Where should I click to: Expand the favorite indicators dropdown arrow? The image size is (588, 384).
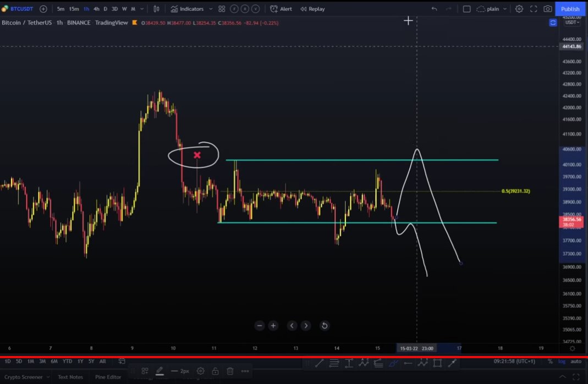pos(211,9)
